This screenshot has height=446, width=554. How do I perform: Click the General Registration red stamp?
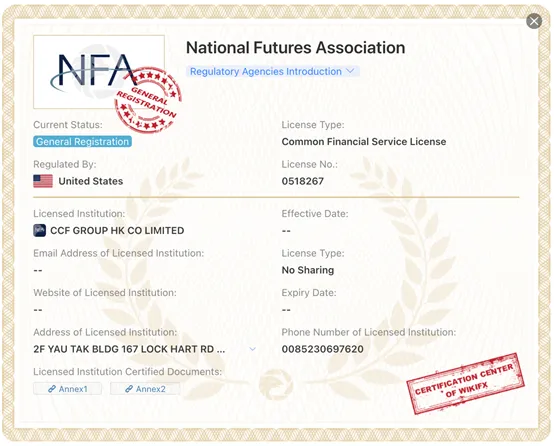click(148, 100)
